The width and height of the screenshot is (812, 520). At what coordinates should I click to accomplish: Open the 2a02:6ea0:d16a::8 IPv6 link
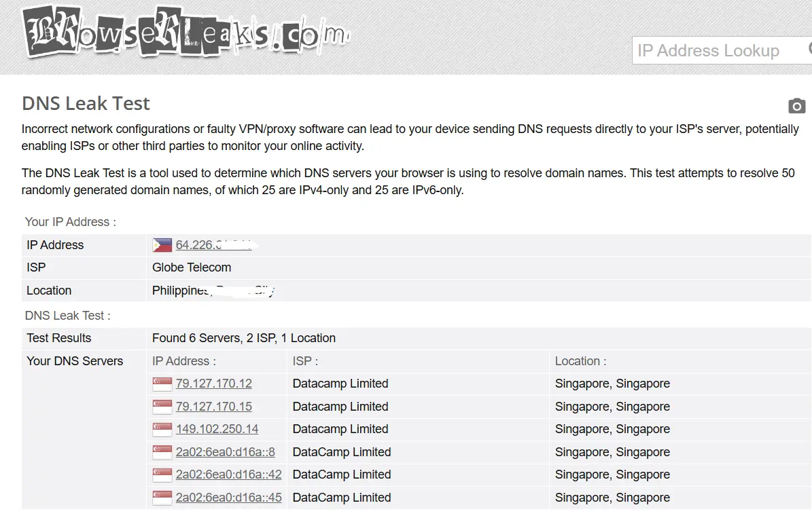(226, 451)
